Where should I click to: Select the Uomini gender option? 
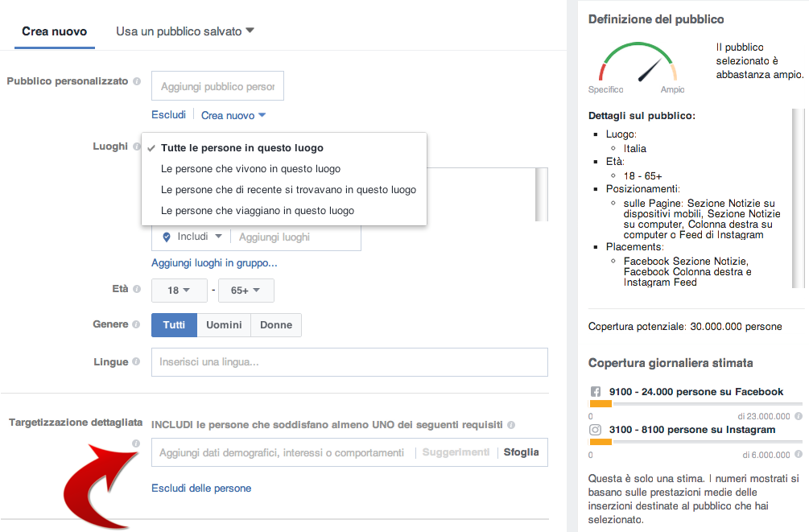click(224, 324)
